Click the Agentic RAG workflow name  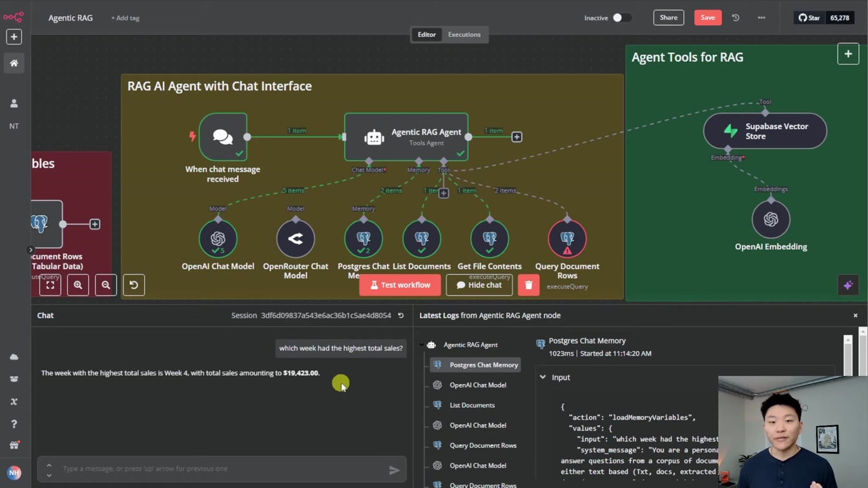point(70,18)
